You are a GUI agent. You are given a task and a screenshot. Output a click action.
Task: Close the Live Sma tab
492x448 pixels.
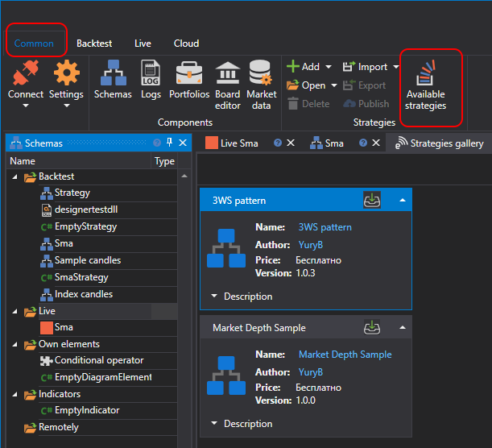(291, 143)
